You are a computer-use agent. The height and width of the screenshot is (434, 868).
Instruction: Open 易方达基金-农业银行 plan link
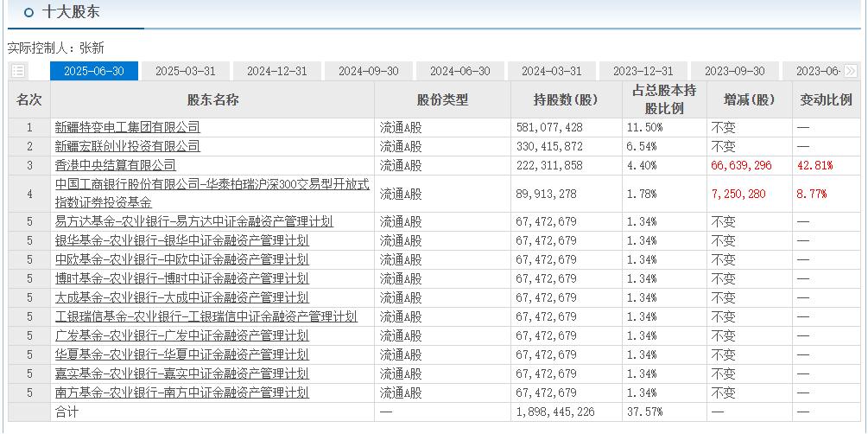193,221
